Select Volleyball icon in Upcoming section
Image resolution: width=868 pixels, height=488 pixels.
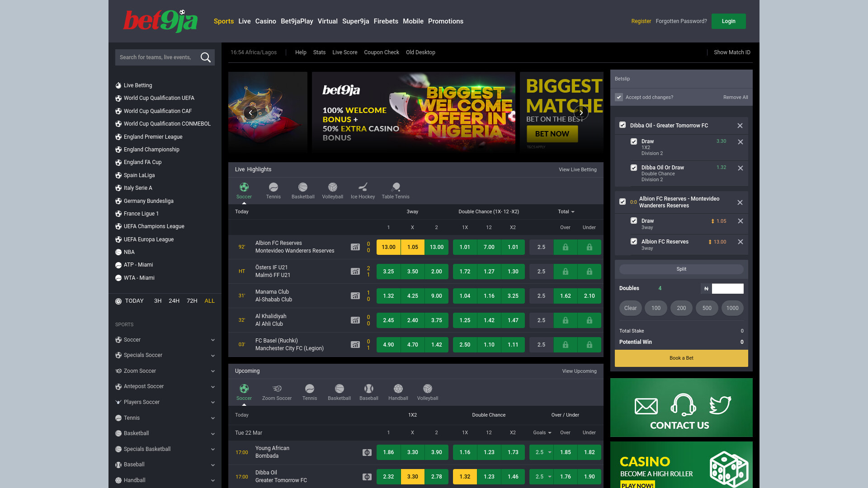click(x=428, y=389)
